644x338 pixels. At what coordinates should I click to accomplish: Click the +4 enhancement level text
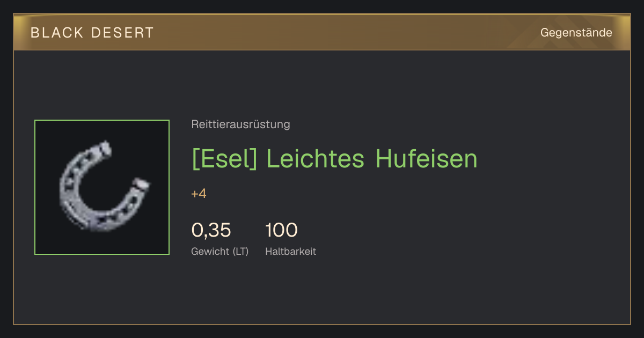[x=199, y=194]
